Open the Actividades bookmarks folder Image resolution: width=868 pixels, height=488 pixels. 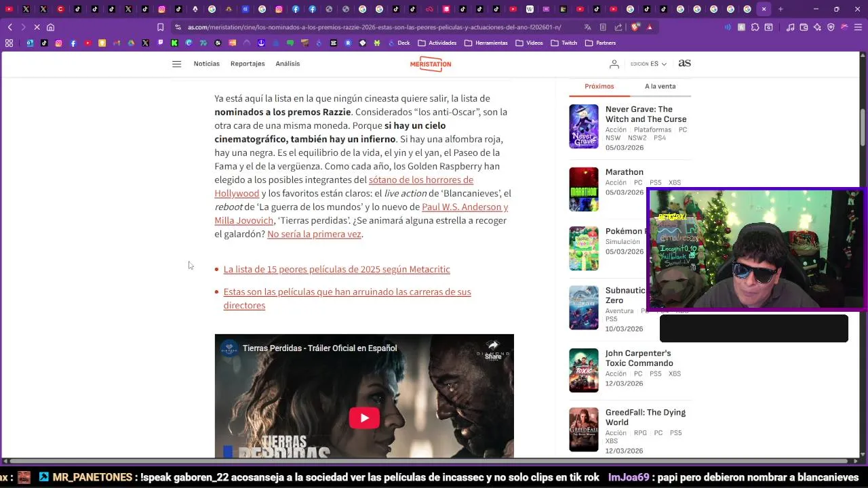437,43
